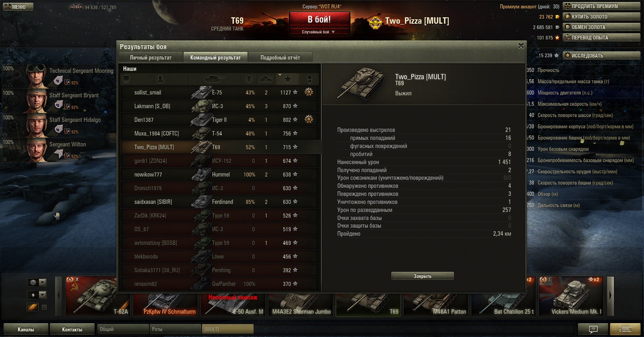Click ПРОДЛИТЬ ПРЕМИУМ button
This screenshot has height=337, width=644.
(x=601, y=6)
